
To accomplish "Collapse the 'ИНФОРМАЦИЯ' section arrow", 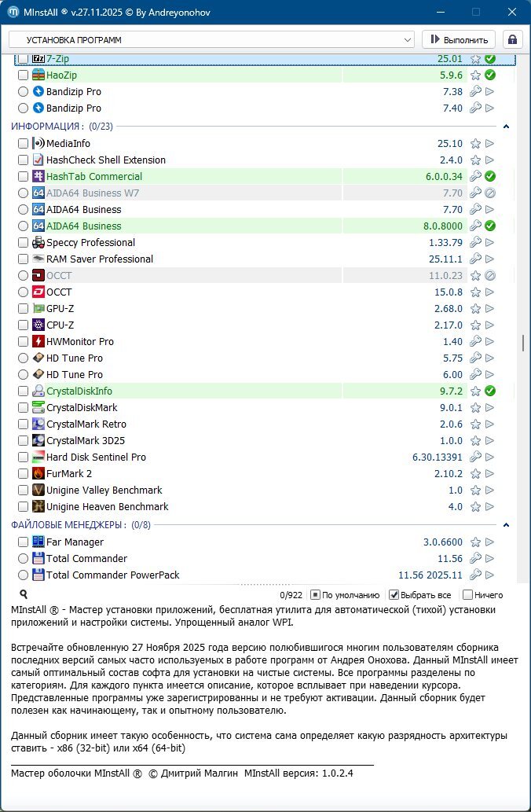I will pos(506,126).
